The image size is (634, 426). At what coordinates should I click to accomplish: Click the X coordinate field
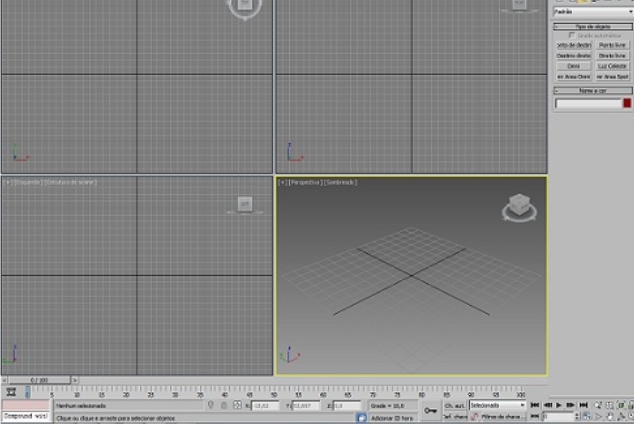tap(265, 405)
